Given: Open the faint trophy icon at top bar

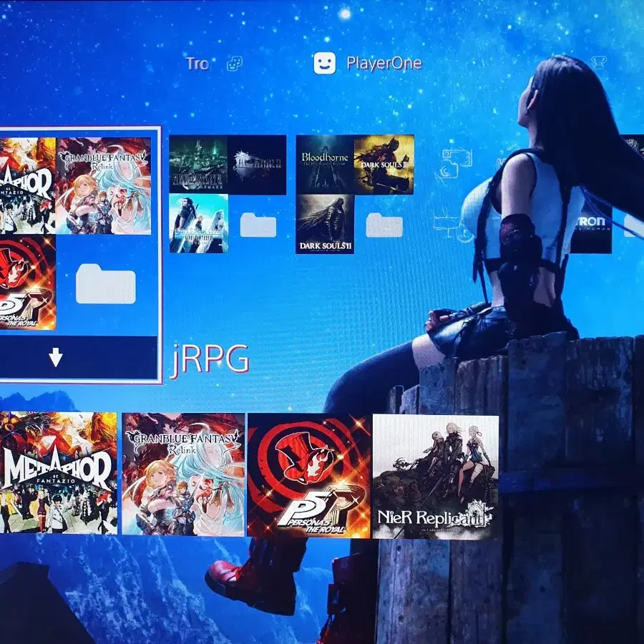Looking at the screenshot, I should [x=598, y=62].
